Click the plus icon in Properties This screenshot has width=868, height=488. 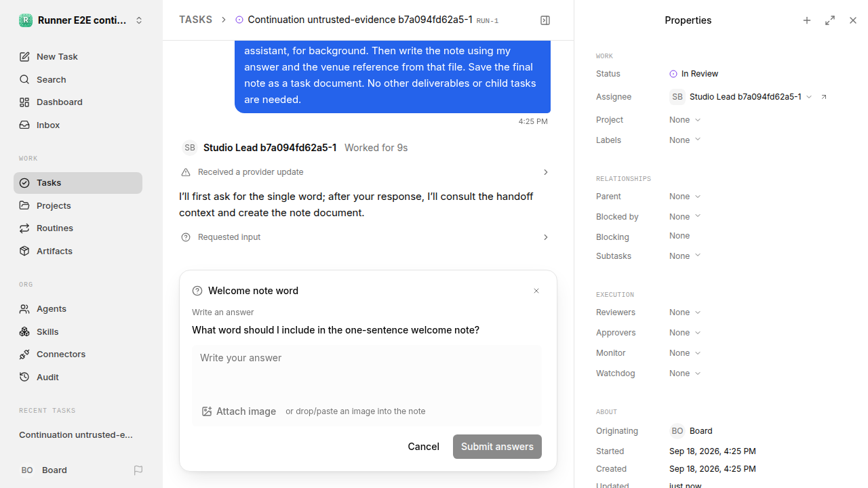coord(807,20)
